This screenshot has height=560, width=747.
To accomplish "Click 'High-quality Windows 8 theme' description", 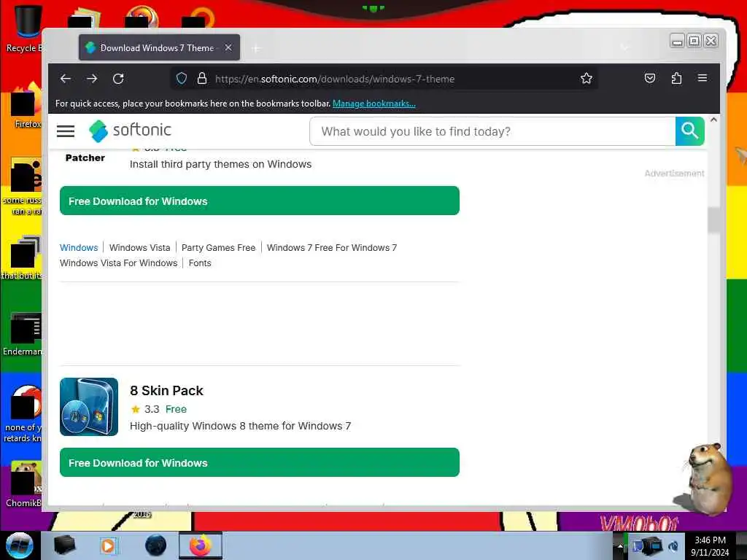I will click(x=241, y=426).
